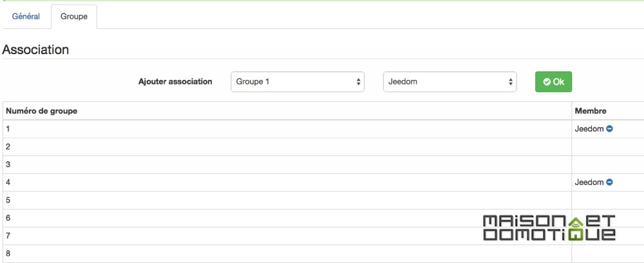This screenshot has width=644, height=263.
Task: Confirm association with green Ok button
Action: (553, 82)
